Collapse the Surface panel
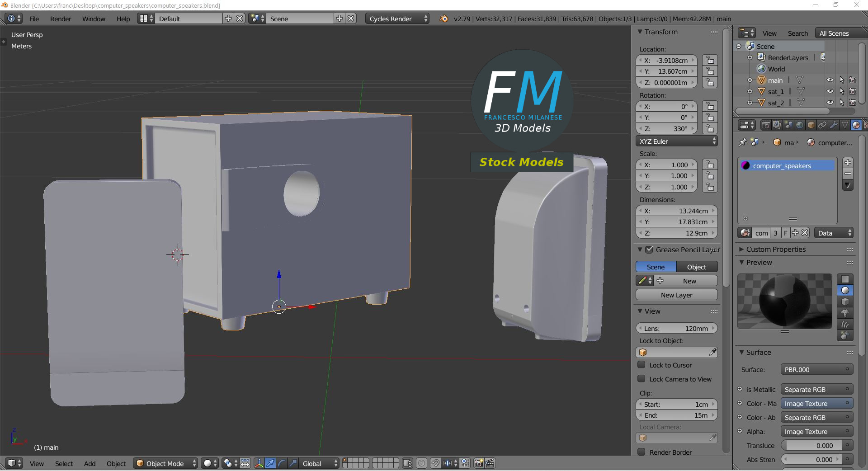The height and width of the screenshot is (471, 868). pyautogui.click(x=741, y=352)
